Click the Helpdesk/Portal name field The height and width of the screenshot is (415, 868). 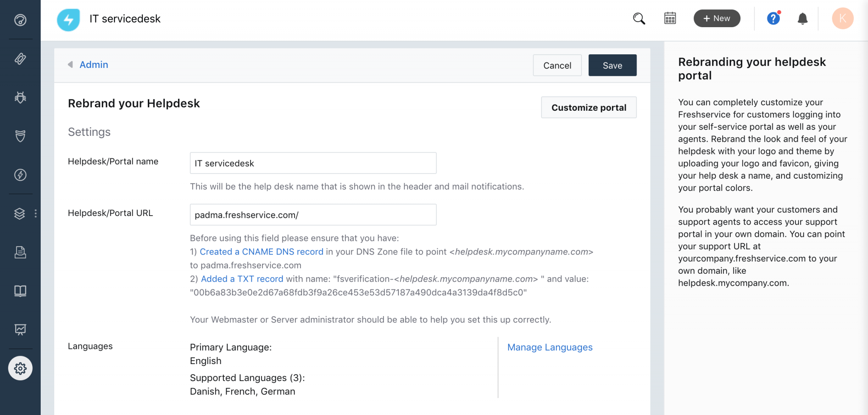[x=313, y=163]
